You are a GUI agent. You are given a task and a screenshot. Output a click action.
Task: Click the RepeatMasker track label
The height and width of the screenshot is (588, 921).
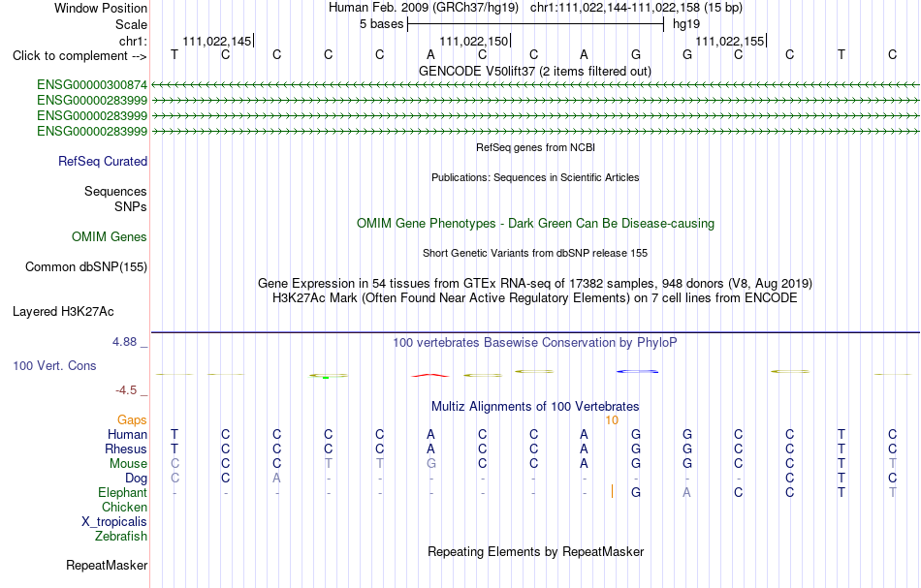107,566
